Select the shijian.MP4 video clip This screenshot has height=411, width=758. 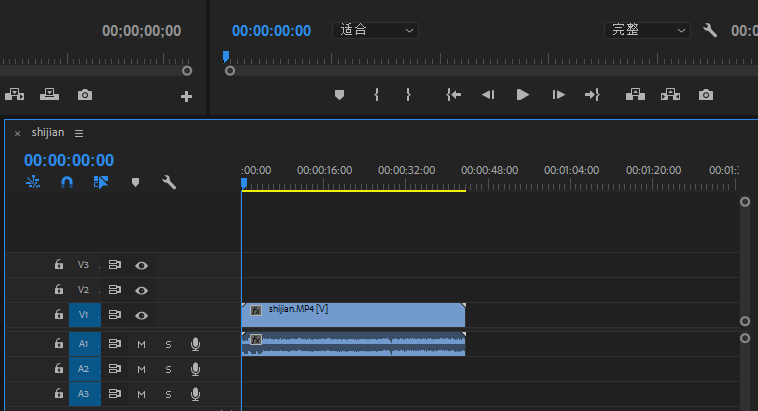point(355,315)
